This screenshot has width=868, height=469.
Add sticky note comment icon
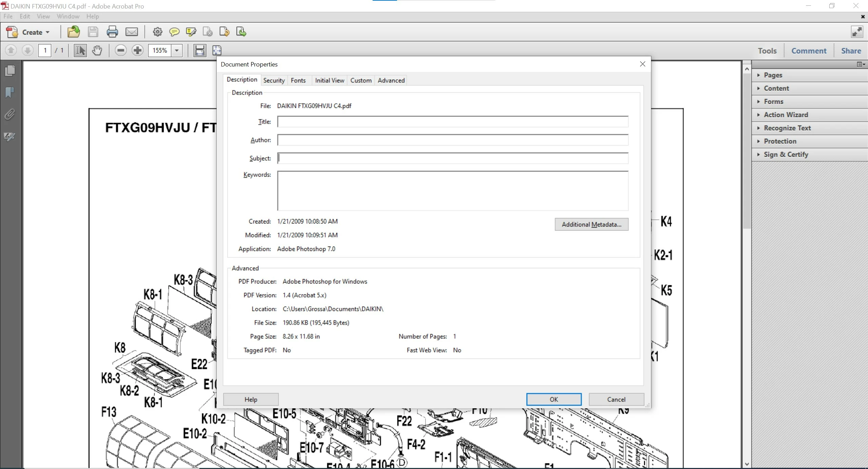pos(174,32)
